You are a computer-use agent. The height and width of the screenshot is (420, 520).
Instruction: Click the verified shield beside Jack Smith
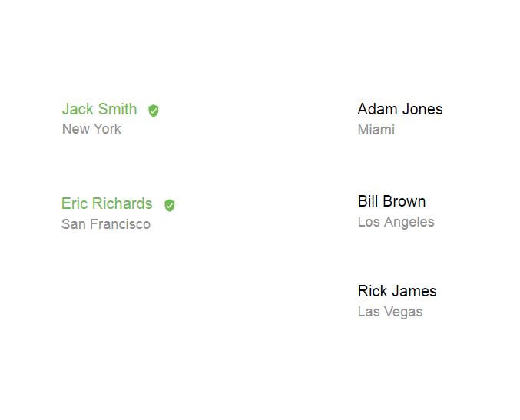click(x=154, y=111)
